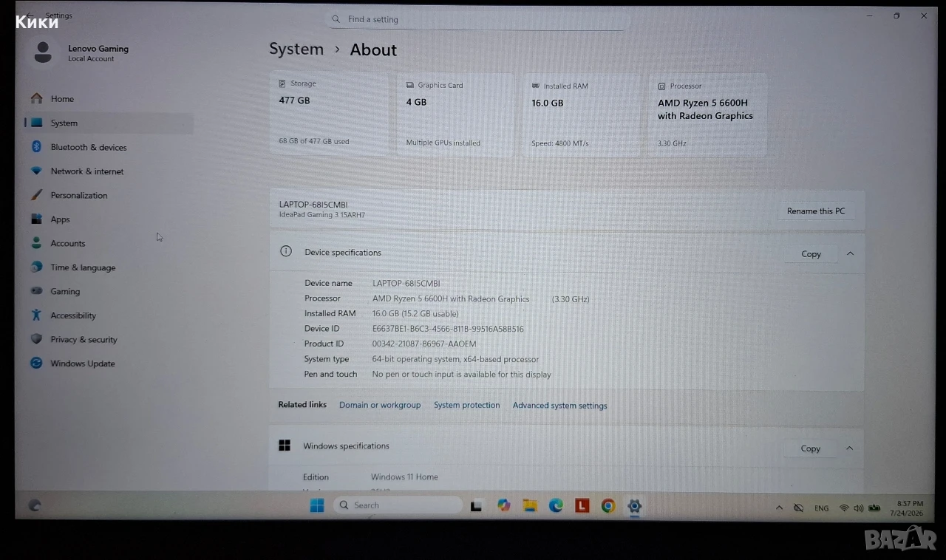Viewport: 946px width, 560px height.
Task: Copy the Windows specifications
Action: click(x=810, y=448)
